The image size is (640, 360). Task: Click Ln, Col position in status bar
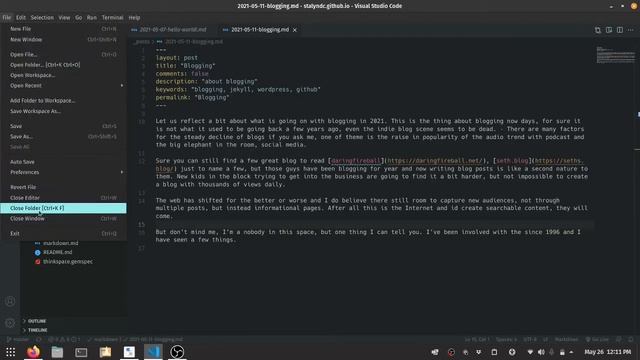(477, 340)
